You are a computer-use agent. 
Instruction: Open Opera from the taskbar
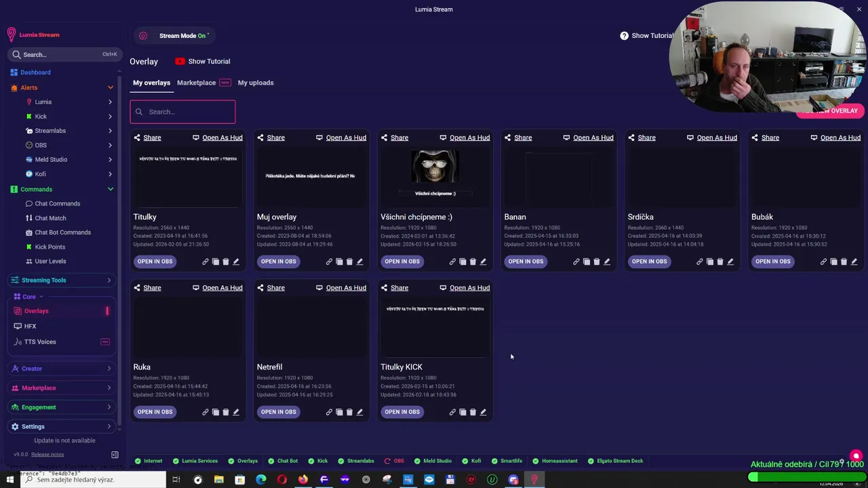[282, 480]
